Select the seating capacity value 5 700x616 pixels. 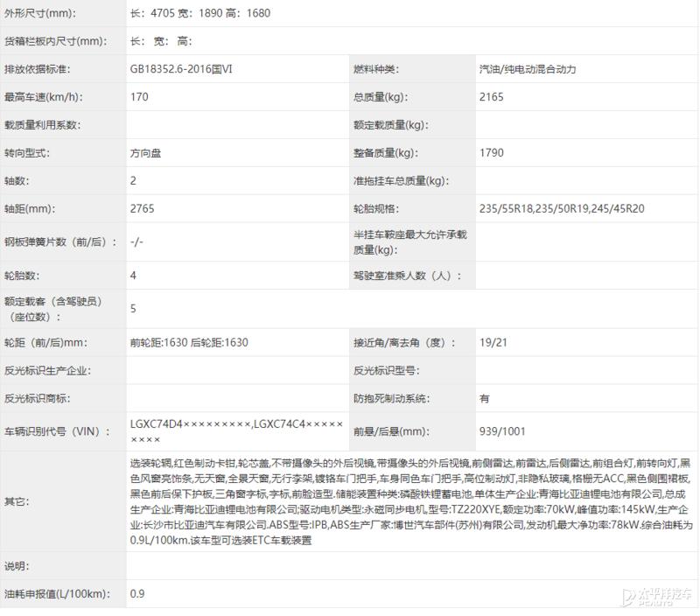tap(133, 309)
